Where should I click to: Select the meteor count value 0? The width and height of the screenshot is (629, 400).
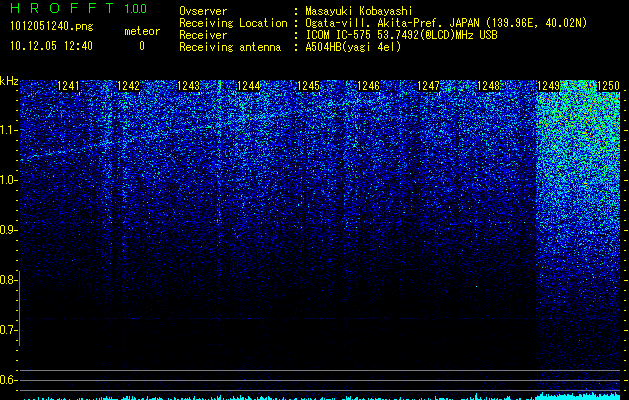142,46
